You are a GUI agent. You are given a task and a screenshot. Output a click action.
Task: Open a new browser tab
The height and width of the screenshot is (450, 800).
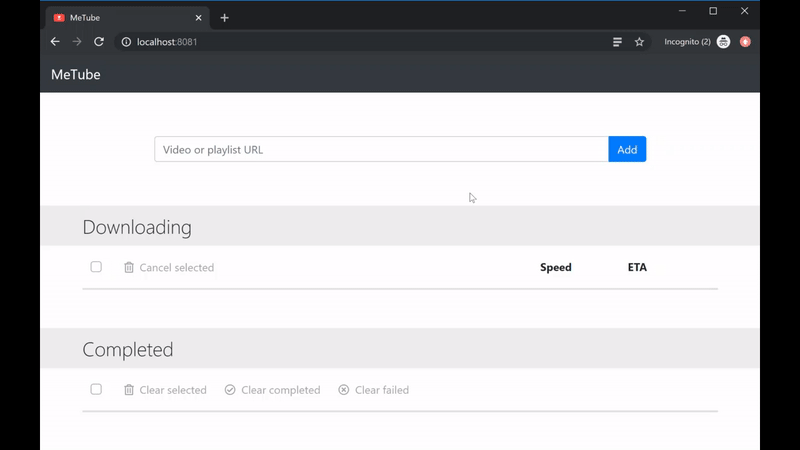pyautogui.click(x=225, y=18)
